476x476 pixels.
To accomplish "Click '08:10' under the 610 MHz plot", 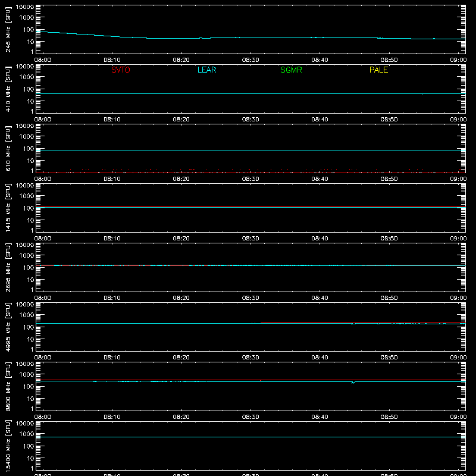I will [112, 179].
